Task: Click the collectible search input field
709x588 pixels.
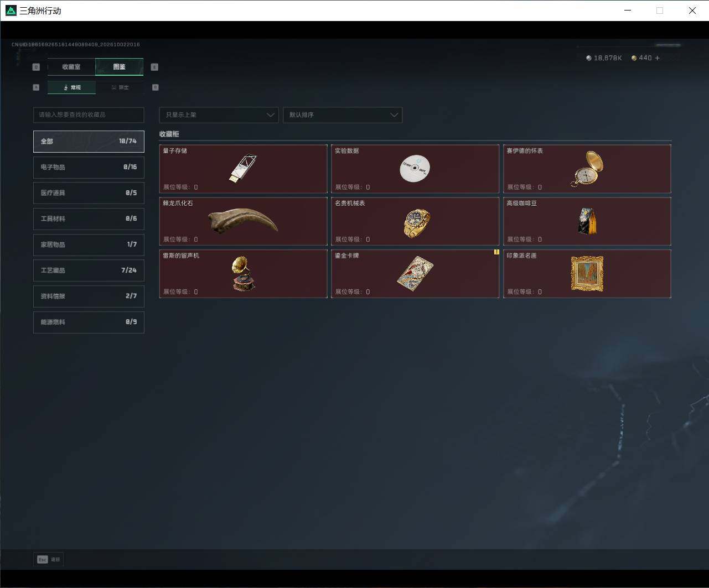Action: (x=89, y=115)
